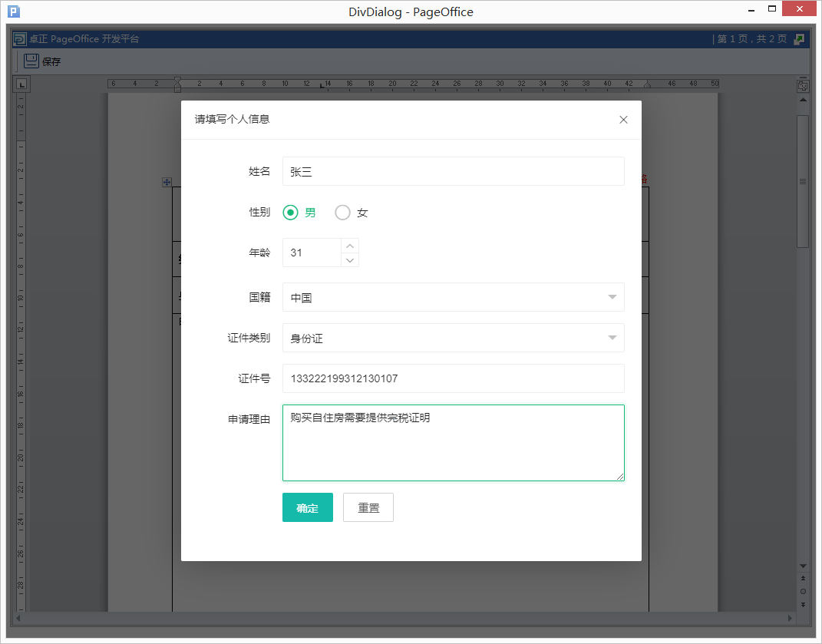Click the table move handle icon
Image resolution: width=822 pixels, height=644 pixels.
pyautogui.click(x=167, y=182)
